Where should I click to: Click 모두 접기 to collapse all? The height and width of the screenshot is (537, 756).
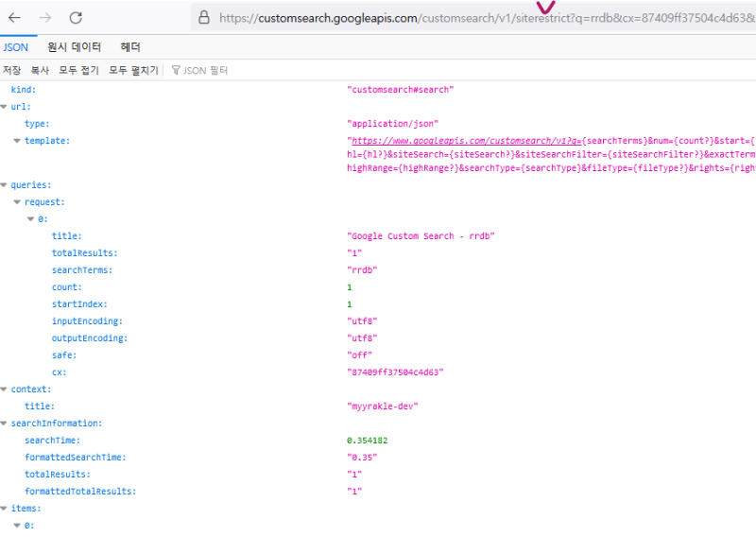[x=78, y=70]
